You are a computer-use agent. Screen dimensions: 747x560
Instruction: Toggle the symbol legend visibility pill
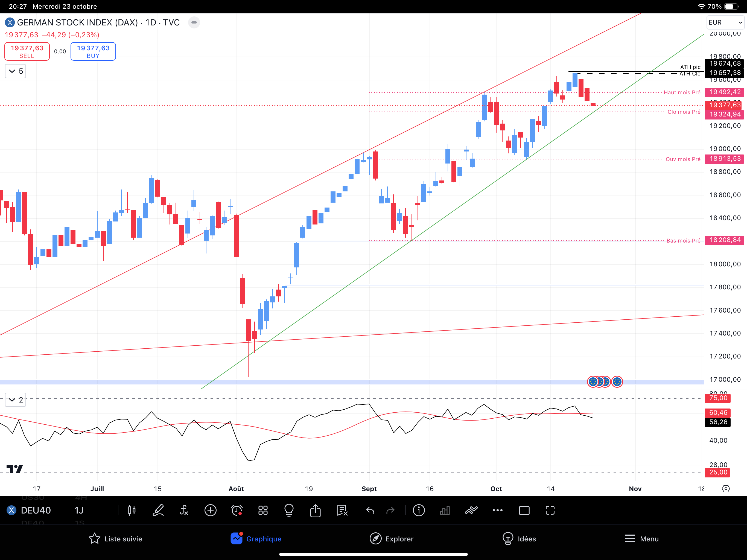[194, 23]
